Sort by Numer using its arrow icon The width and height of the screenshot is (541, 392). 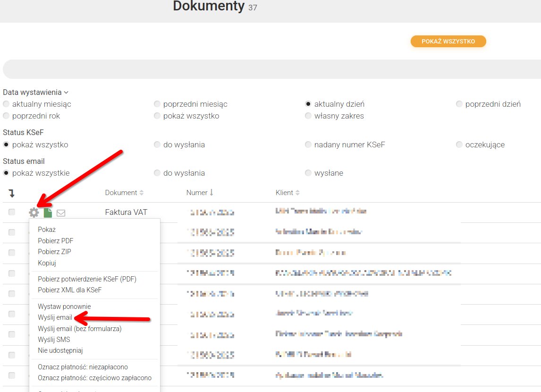coord(211,193)
